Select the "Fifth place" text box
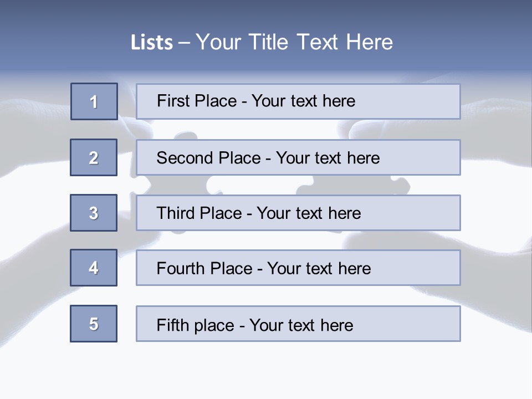This screenshot has height=399, width=532. (298, 324)
